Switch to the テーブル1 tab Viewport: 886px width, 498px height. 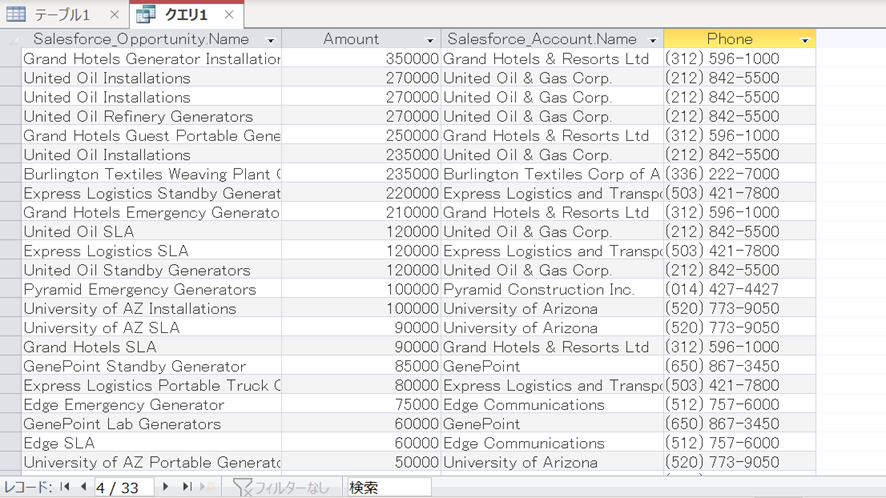point(64,15)
